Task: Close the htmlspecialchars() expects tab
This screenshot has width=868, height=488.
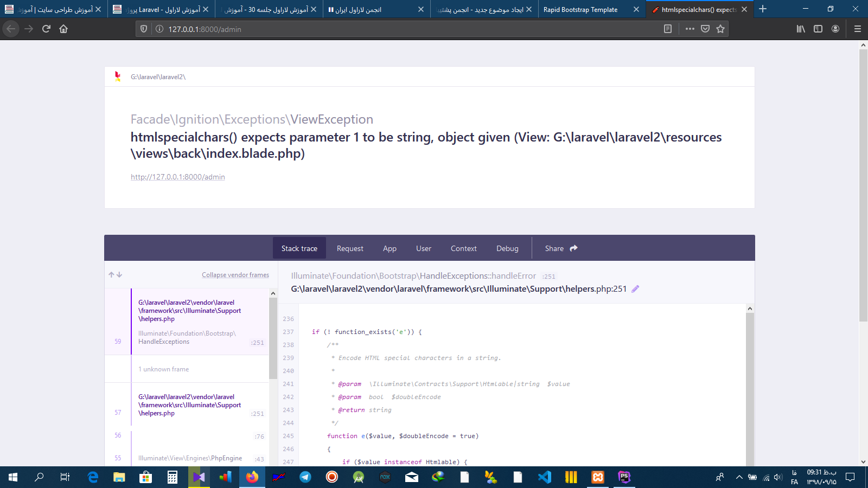Action: pyautogui.click(x=744, y=9)
